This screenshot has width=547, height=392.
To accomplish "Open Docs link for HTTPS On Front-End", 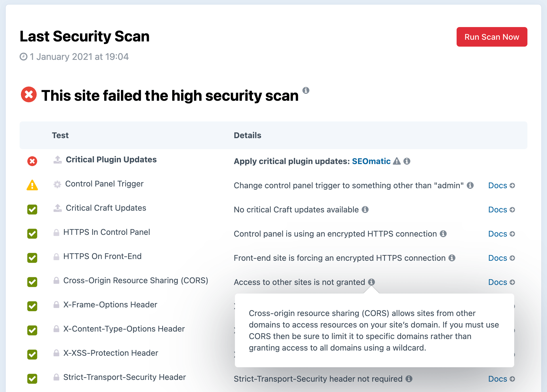I will click(x=501, y=258).
